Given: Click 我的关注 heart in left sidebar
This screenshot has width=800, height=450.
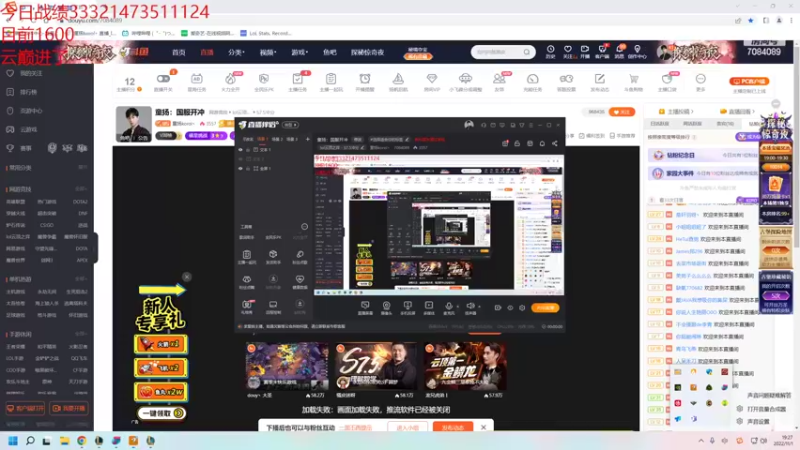Looking at the screenshot, I should click(10, 73).
